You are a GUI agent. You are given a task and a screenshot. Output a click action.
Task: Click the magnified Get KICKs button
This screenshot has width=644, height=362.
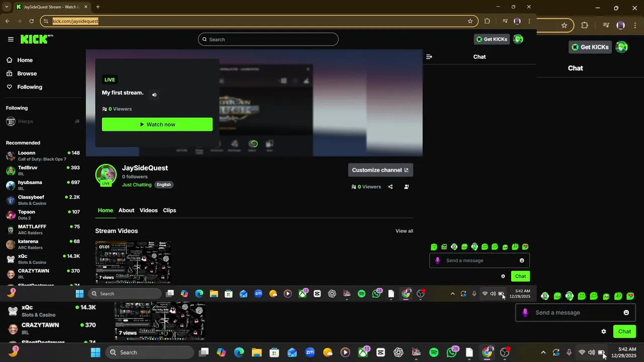(590, 47)
